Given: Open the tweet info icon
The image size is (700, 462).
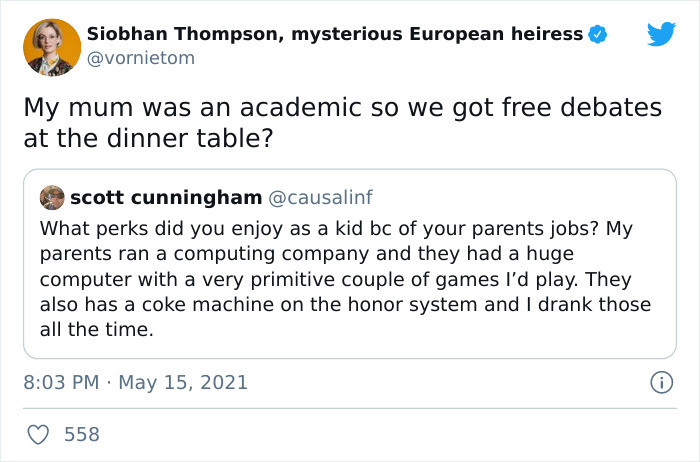Looking at the screenshot, I should click(661, 383).
